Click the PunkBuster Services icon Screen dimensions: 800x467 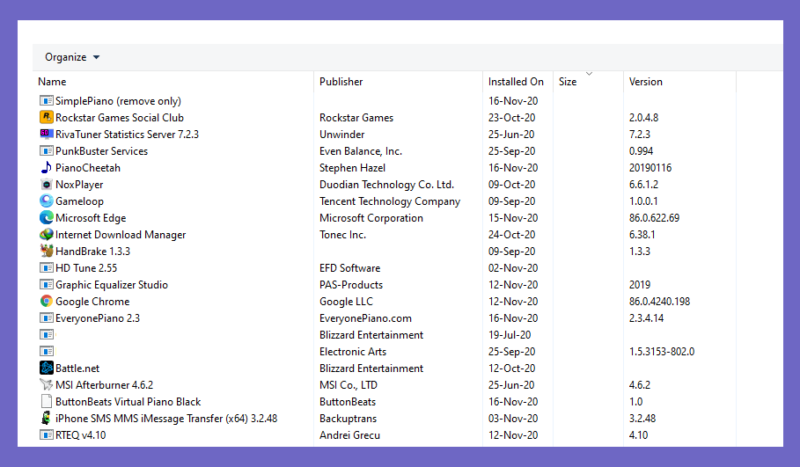[x=46, y=151]
